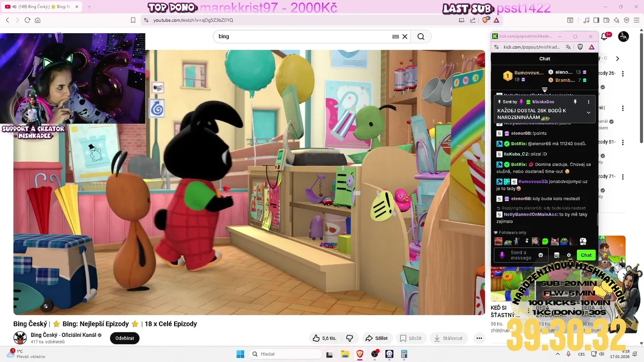Open chat identity icon beside message box
The height and width of the screenshot is (362, 644).
pyautogui.click(x=502, y=255)
